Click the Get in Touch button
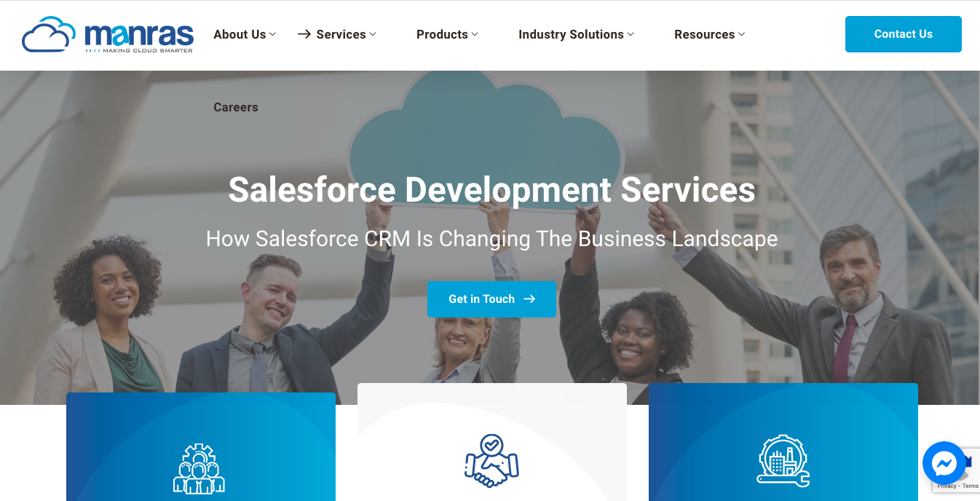This screenshot has height=501, width=980. click(x=491, y=299)
